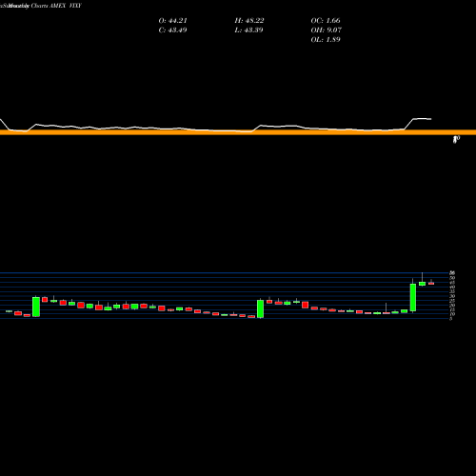Viewport: 476px width, 476px height.
Task: Click the Charts AMEX VIXY title text
Action: (56, 6)
